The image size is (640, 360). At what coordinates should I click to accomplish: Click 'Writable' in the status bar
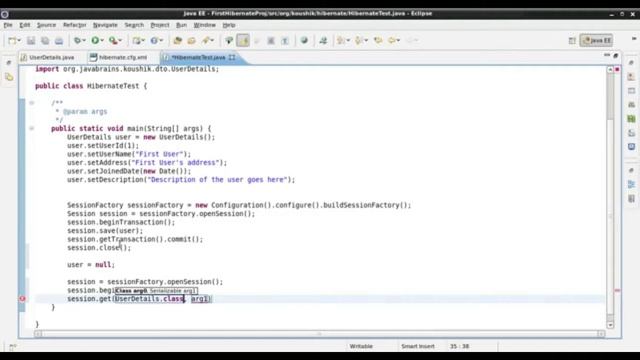361,346
